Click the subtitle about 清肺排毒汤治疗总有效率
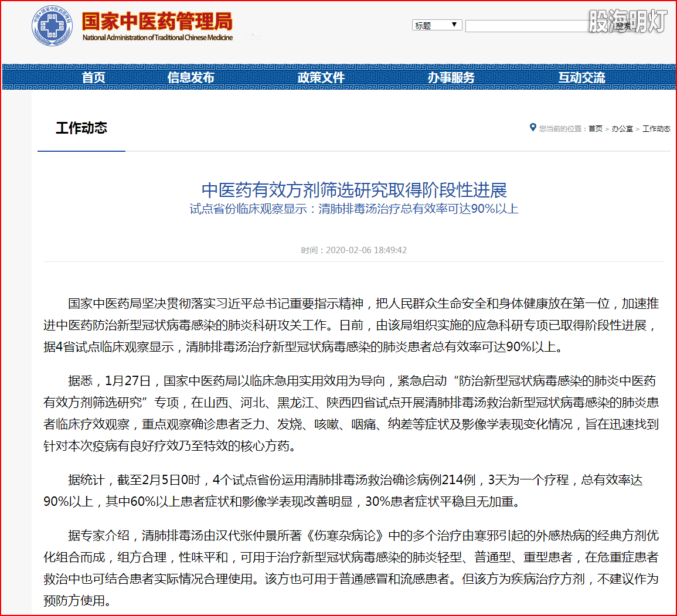Viewport: 677px width, 616px height. [353, 209]
